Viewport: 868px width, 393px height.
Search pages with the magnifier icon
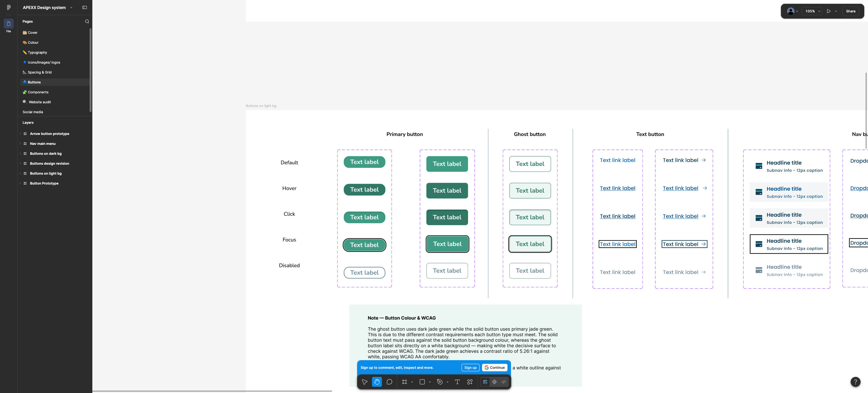tap(87, 21)
